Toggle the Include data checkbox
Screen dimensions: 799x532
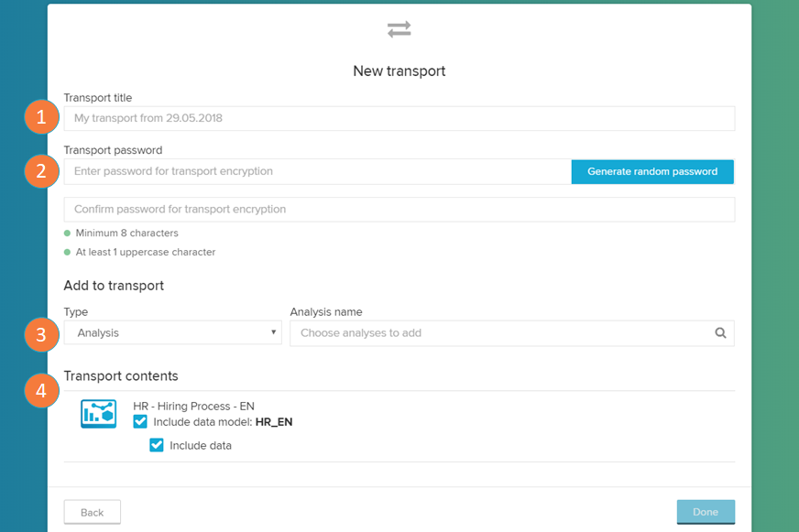point(157,446)
